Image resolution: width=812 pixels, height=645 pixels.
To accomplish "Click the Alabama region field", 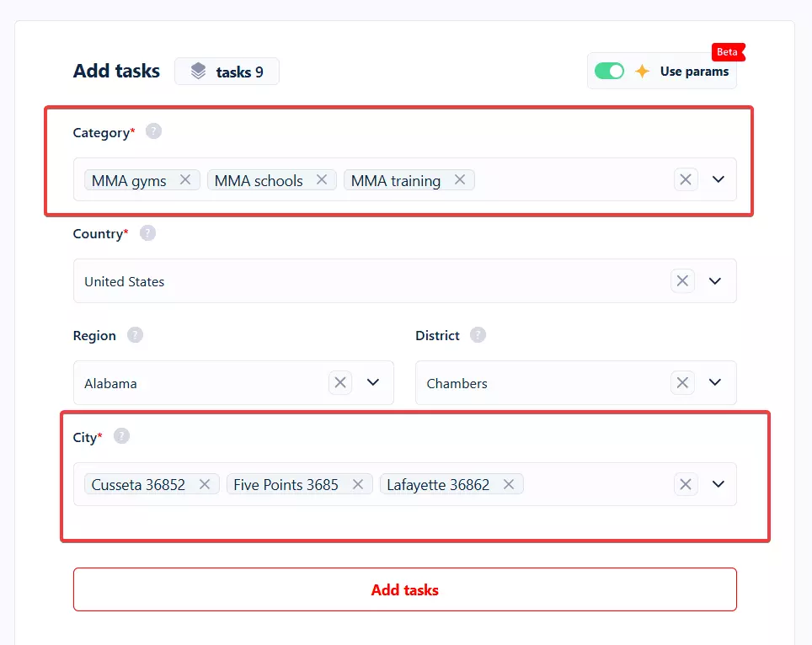I will pos(233,382).
